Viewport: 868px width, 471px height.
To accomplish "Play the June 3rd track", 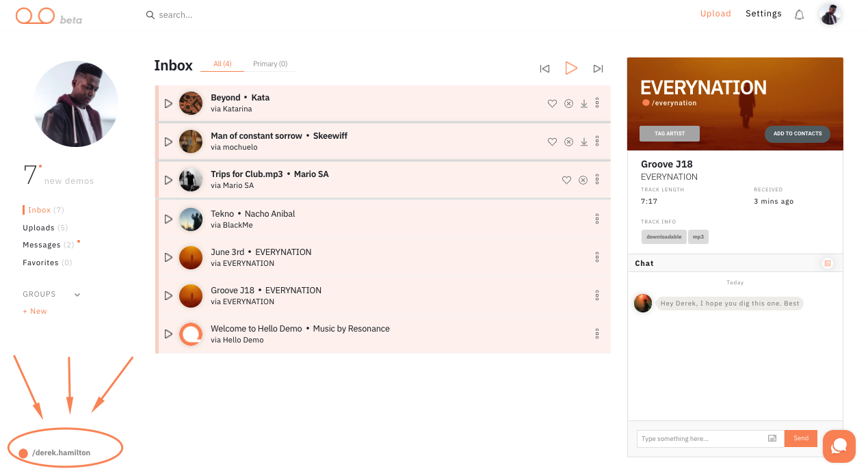I will click(x=168, y=258).
